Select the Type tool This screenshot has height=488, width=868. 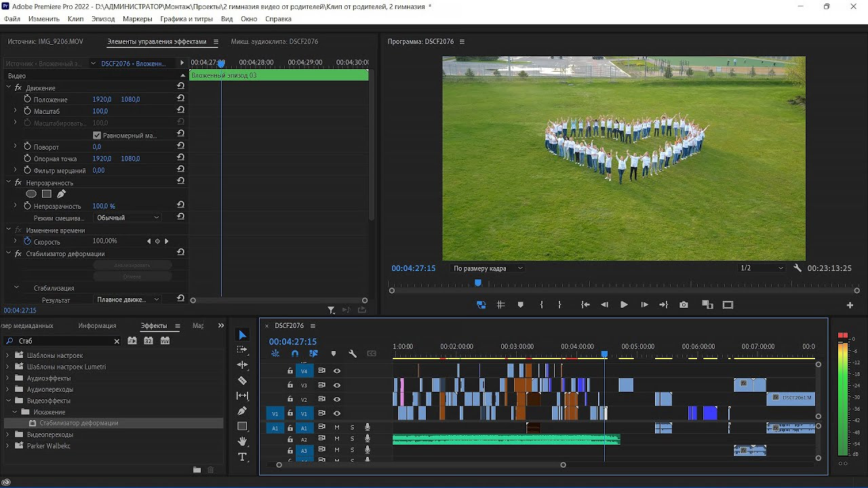tap(242, 457)
